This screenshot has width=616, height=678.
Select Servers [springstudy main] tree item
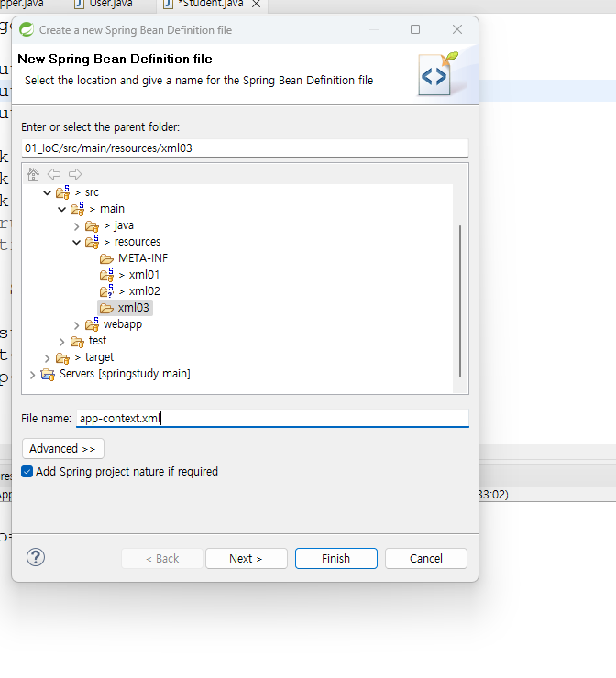(125, 374)
